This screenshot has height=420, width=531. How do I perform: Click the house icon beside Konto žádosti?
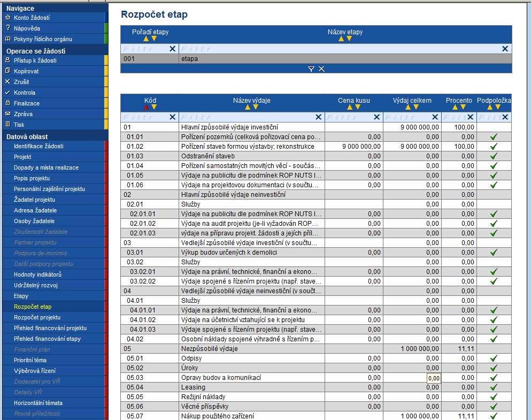point(8,17)
